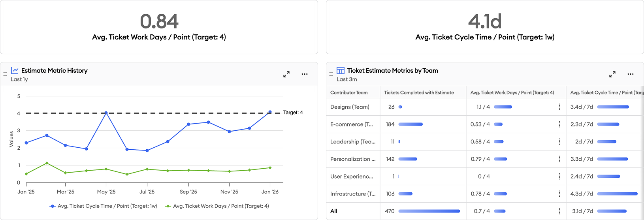The width and height of the screenshot is (644, 220).
Task: Sort by Contributor Team column header
Action: (x=349, y=93)
